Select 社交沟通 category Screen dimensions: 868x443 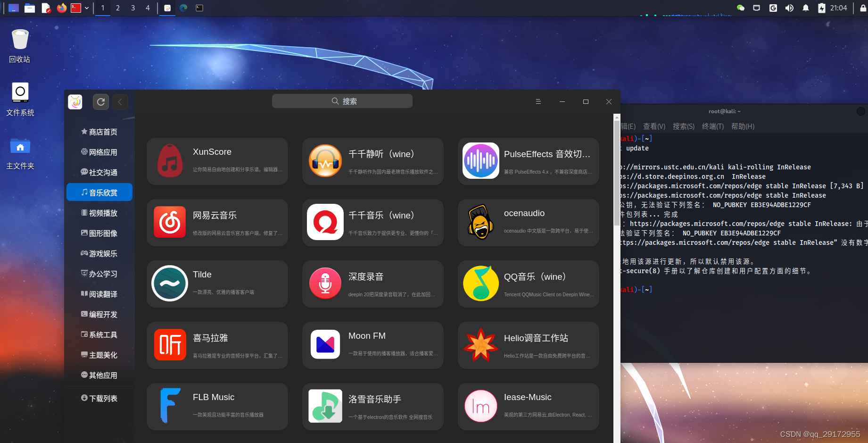click(99, 172)
